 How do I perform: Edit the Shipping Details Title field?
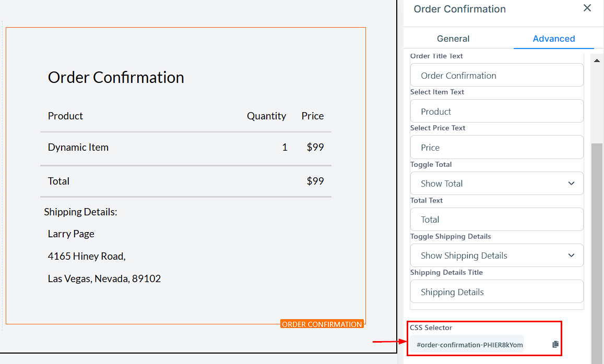(x=496, y=292)
